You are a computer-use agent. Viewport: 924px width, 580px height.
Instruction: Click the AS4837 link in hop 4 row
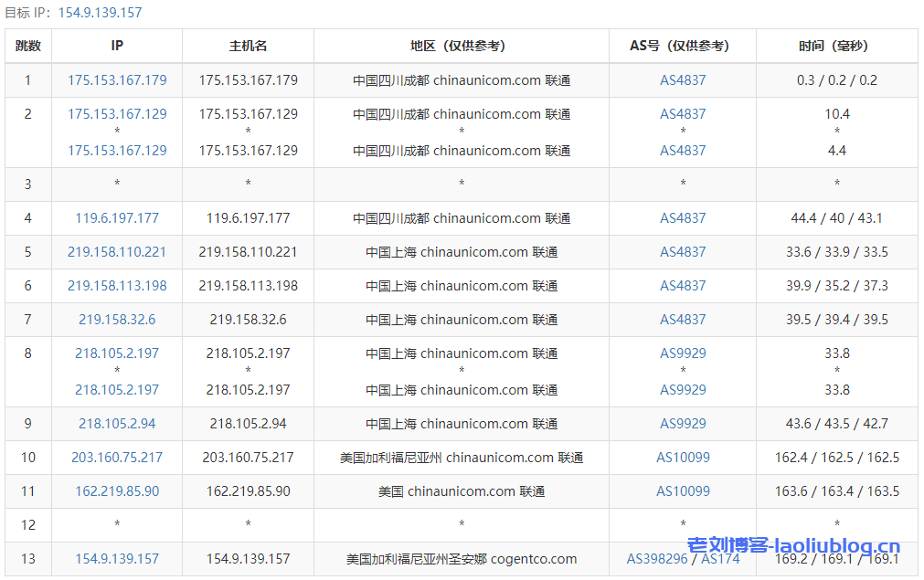[x=683, y=218]
